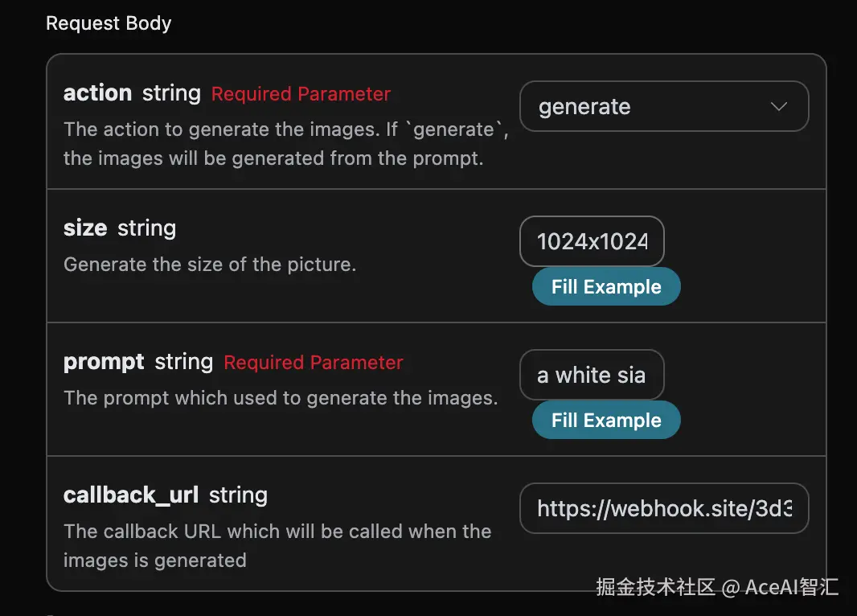The height and width of the screenshot is (616, 857).
Task: Focus the prompt input field
Action: pos(592,375)
